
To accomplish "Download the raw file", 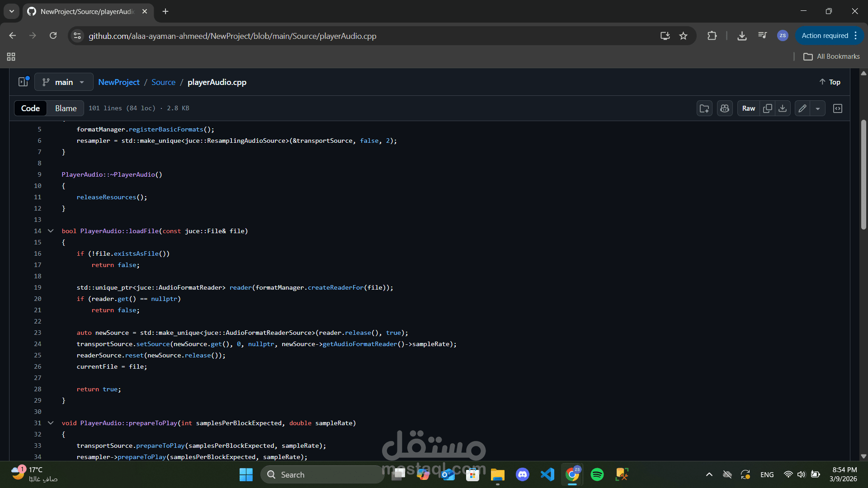I will [x=783, y=108].
